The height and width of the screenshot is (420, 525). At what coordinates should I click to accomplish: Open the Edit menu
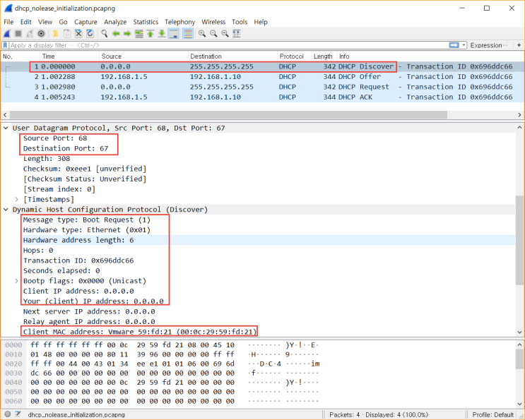click(x=25, y=22)
